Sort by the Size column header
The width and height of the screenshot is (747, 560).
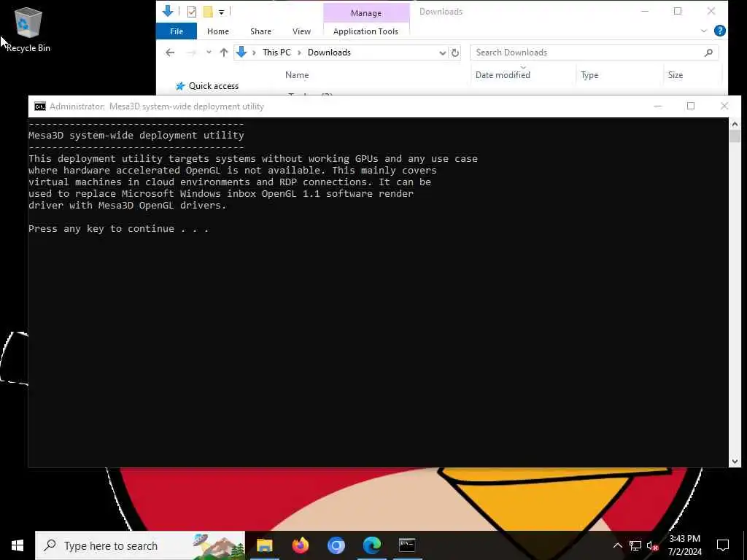pyautogui.click(x=675, y=75)
